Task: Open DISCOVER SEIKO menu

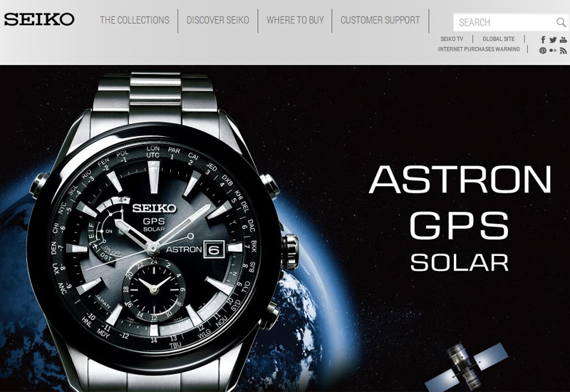Action: click(x=218, y=20)
